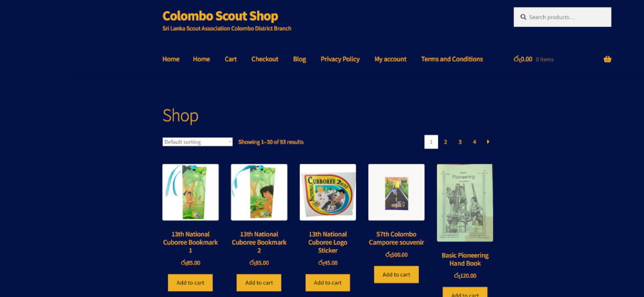This screenshot has height=297, width=644.
Task: Add 13th National Cuboree Logo Sticker to cart
Action: pos(328,283)
